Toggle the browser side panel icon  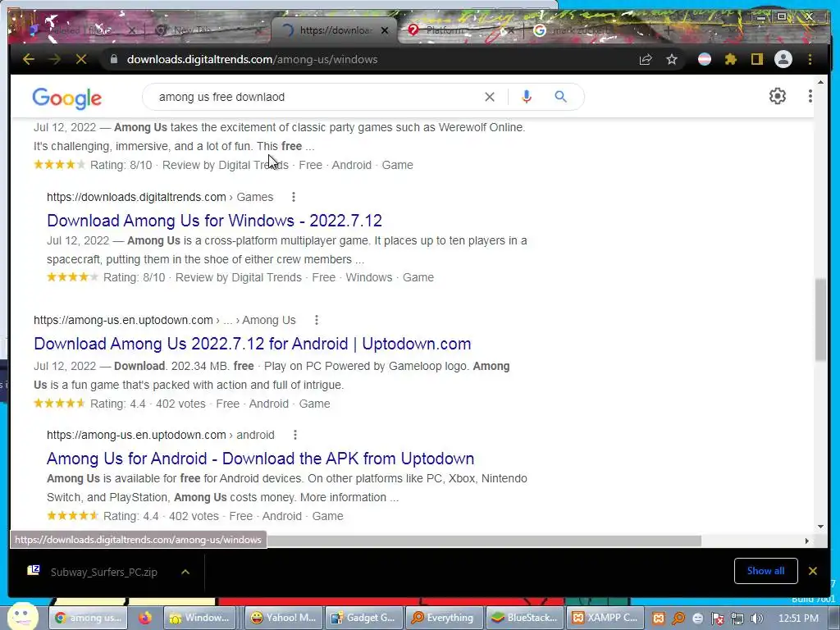click(756, 59)
